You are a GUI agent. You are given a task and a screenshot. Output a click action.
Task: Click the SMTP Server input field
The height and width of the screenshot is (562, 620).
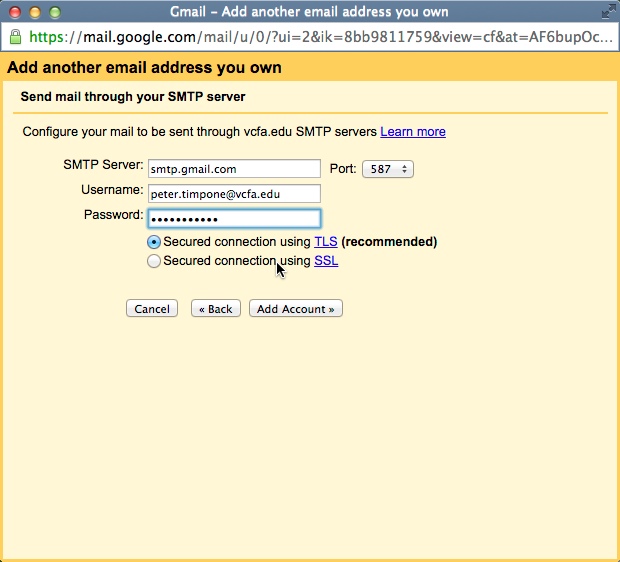[x=234, y=169]
